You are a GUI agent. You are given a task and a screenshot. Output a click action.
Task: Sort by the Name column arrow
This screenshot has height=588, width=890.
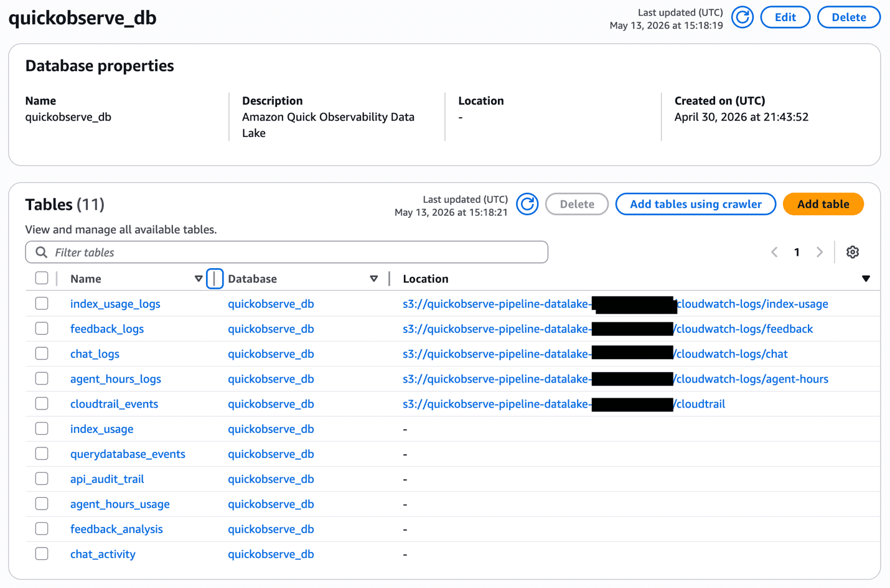[199, 279]
